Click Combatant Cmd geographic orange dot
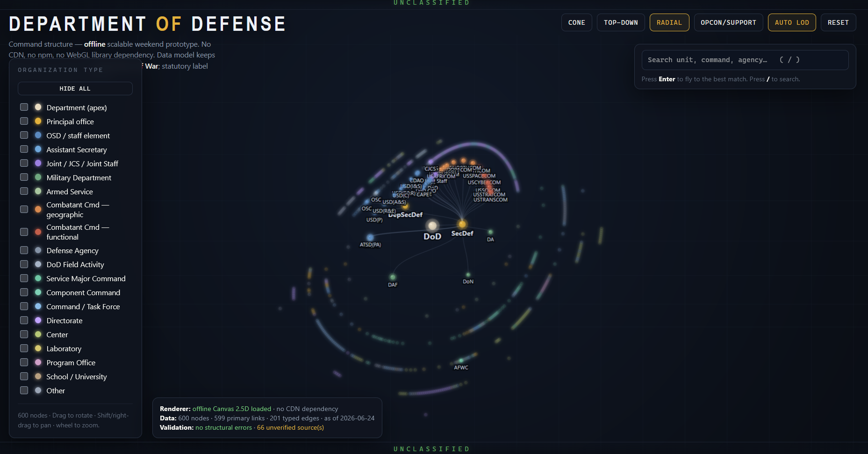Viewport: 868px width, 454px height. coord(38,209)
